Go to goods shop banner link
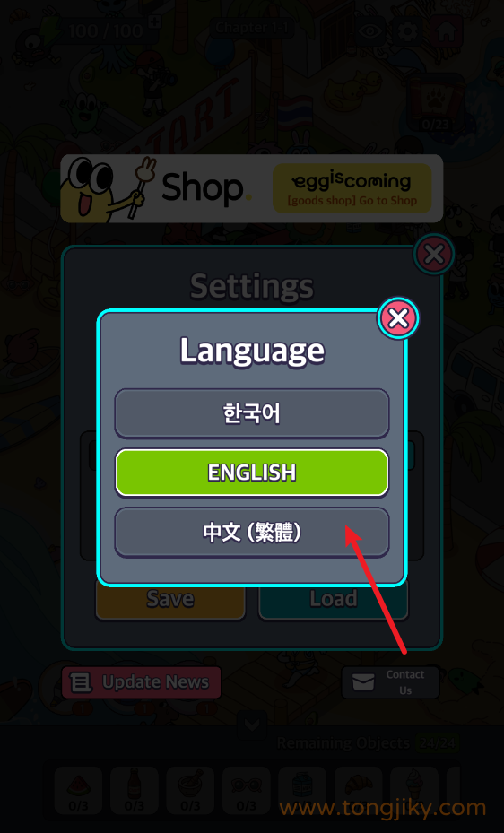Viewport: 504px width, 833px height. [x=352, y=188]
